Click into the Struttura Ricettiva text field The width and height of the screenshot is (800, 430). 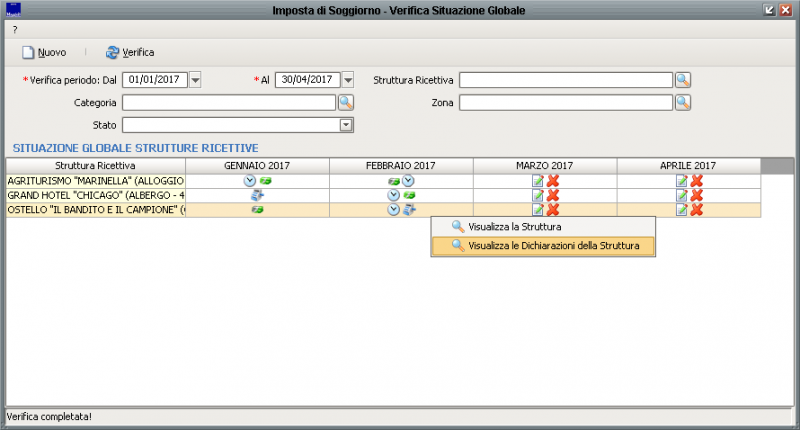[x=565, y=80]
